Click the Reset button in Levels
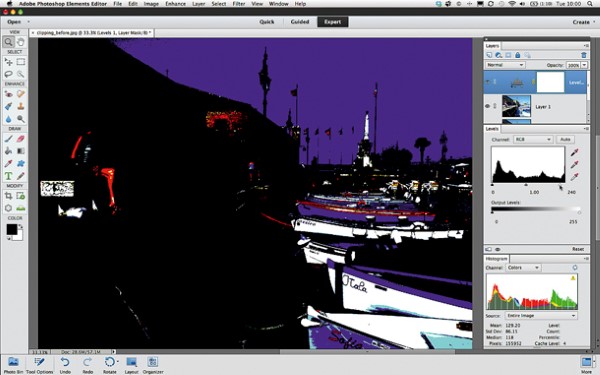 tap(578, 249)
